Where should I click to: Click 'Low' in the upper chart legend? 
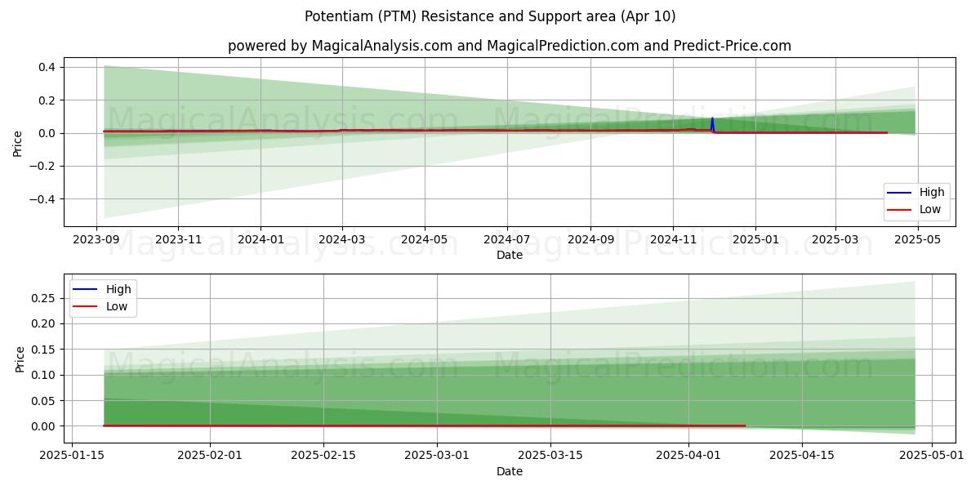click(x=930, y=209)
